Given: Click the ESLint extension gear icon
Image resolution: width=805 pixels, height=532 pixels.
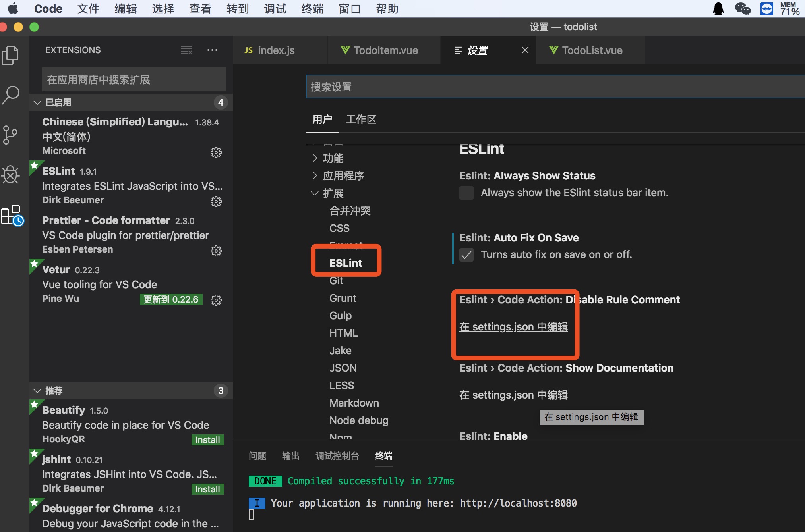Looking at the screenshot, I should pyautogui.click(x=216, y=202).
